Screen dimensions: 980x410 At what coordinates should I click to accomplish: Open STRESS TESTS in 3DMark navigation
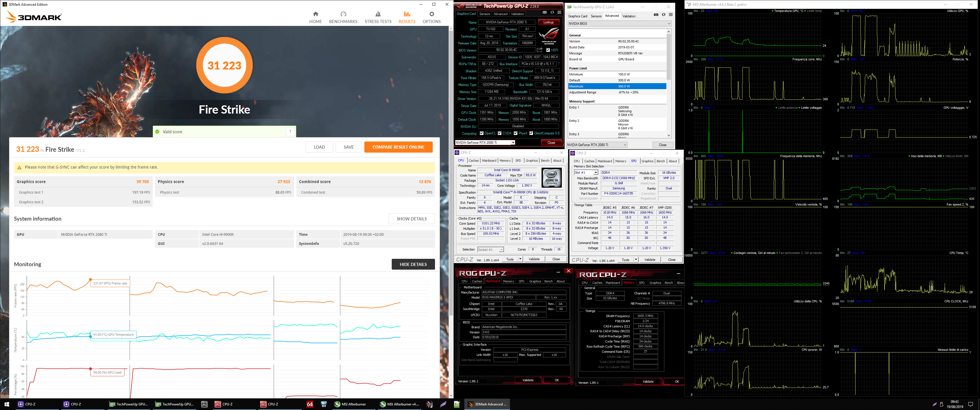tap(378, 17)
